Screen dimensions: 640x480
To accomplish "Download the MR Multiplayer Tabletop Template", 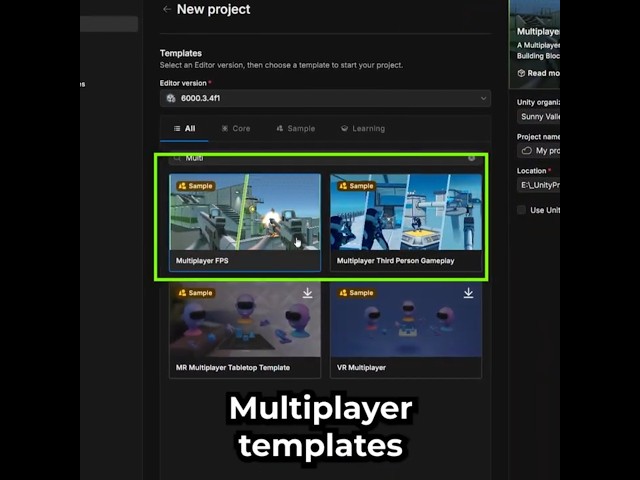I will tap(307, 293).
